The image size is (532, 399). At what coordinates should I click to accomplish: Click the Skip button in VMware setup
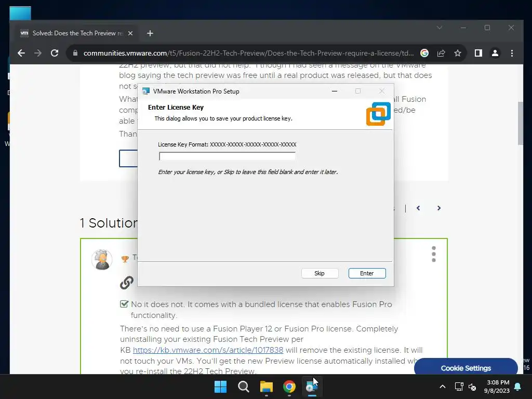point(320,273)
